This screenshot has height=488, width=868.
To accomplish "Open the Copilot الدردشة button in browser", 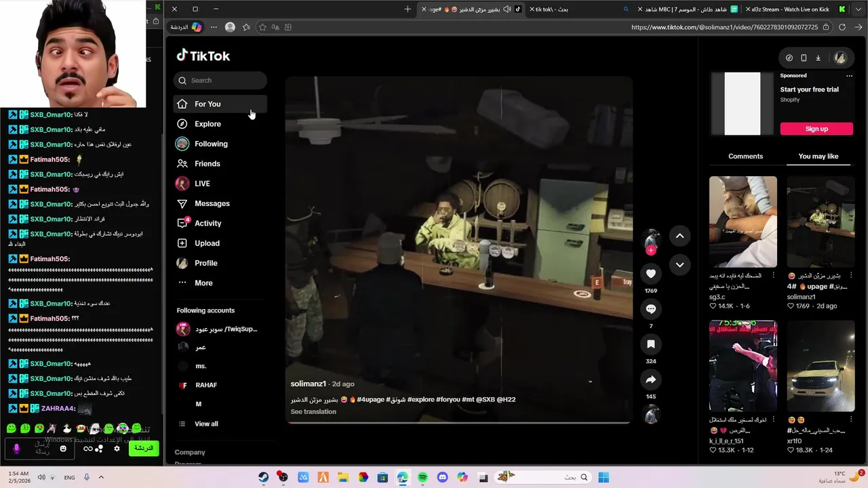I will [x=186, y=27].
